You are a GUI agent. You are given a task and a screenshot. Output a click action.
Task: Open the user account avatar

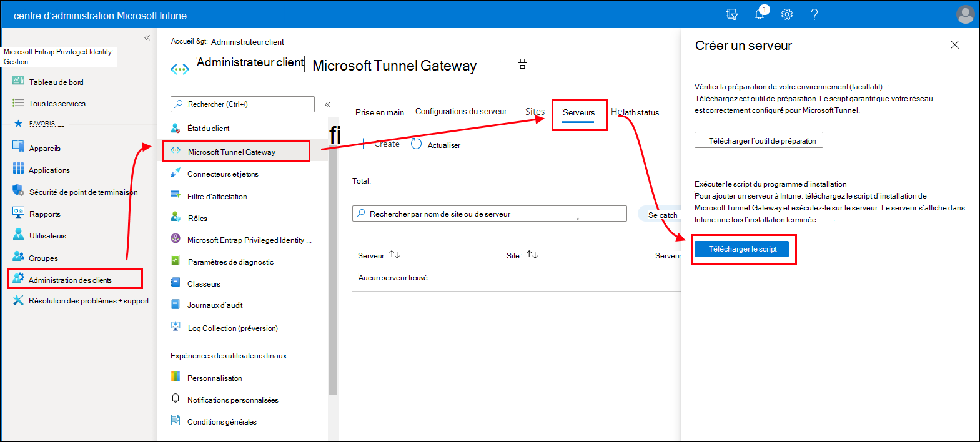[x=965, y=14]
